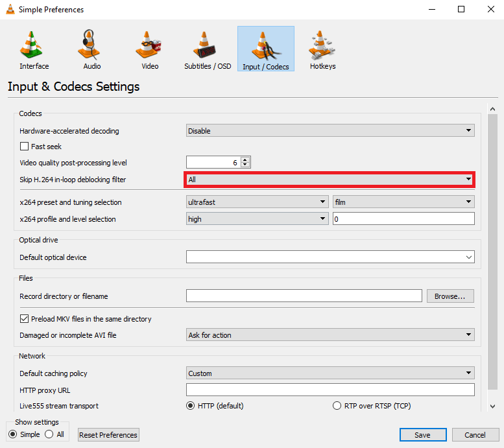Image resolution: width=504 pixels, height=448 pixels.
Task: Click the 'Input & Codecs Settings' heading
Action: [73, 86]
